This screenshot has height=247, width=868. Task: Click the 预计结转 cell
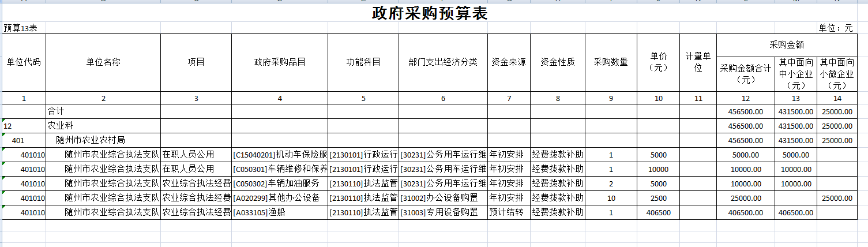click(509, 212)
